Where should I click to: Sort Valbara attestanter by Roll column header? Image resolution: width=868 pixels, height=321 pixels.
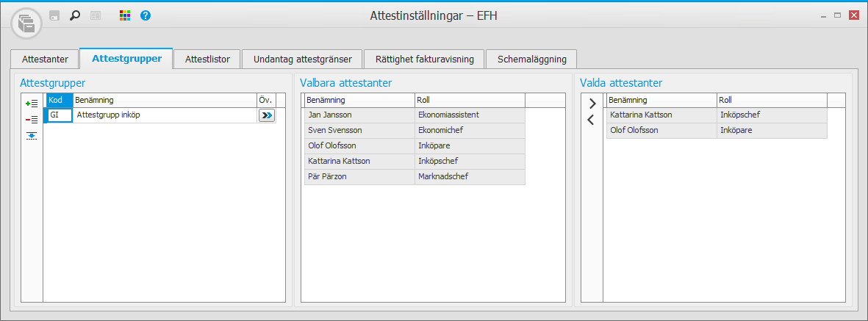(x=469, y=100)
